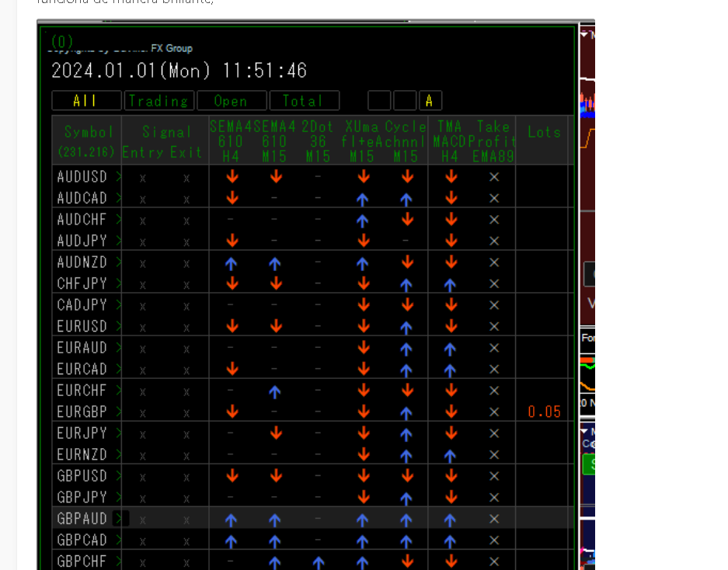This screenshot has width=728, height=570.
Task: Click EURCAD SEMA4 610 H4 down arrow
Action: click(232, 369)
